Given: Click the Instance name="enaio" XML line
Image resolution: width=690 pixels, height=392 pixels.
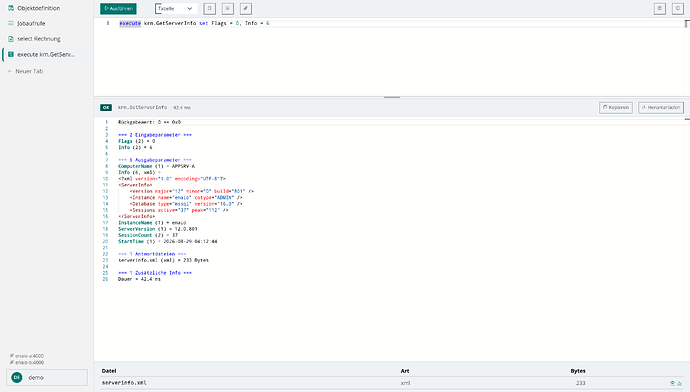Looking at the screenshot, I should click(x=186, y=198).
